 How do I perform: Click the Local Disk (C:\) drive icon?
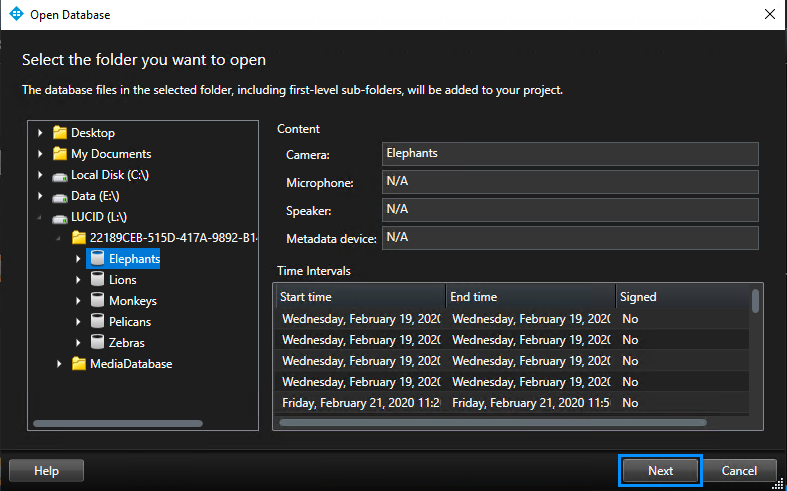(x=60, y=176)
